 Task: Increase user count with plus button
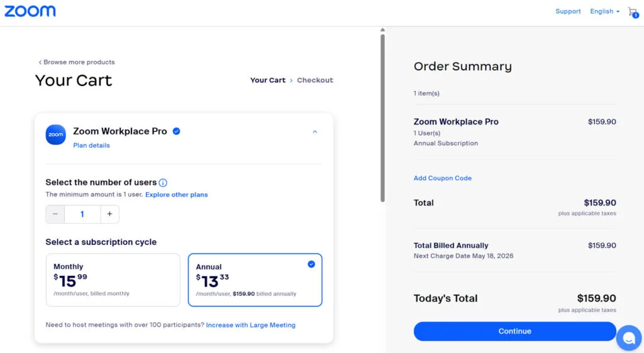pyautogui.click(x=109, y=214)
